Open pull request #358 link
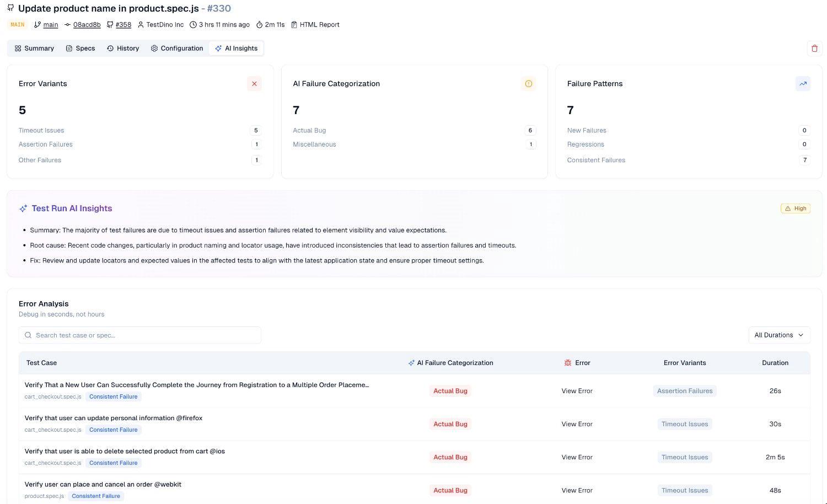827x504 pixels. click(123, 25)
